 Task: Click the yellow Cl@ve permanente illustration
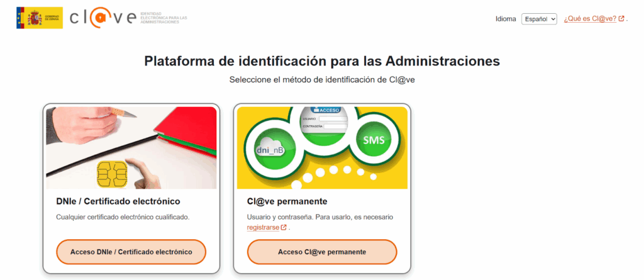point(323,148)
